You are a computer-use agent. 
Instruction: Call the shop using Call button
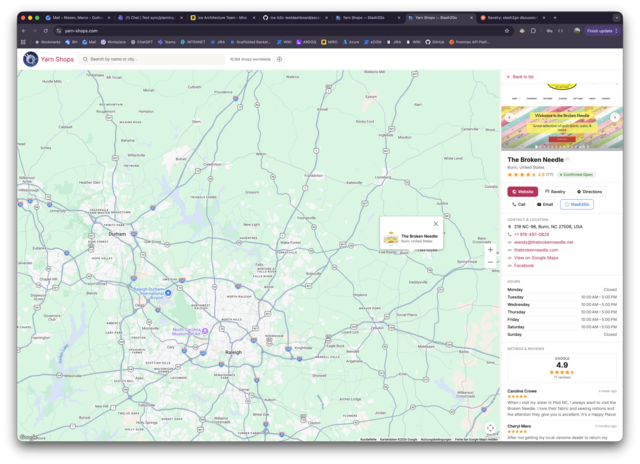pos(519,204)
